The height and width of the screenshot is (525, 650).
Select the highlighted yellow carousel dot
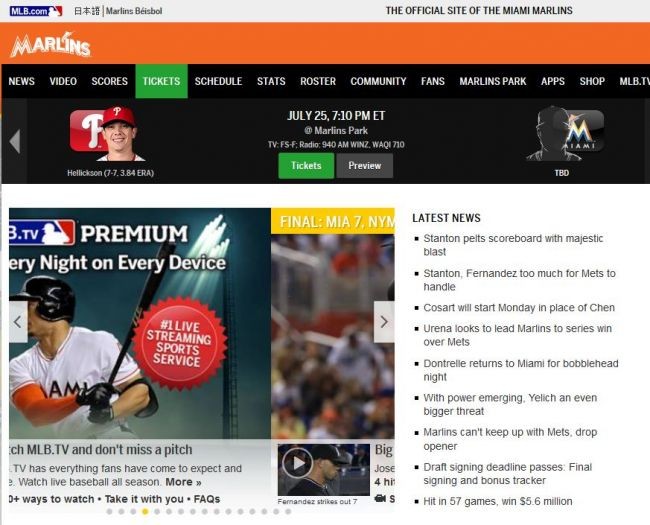pos(145,512)
